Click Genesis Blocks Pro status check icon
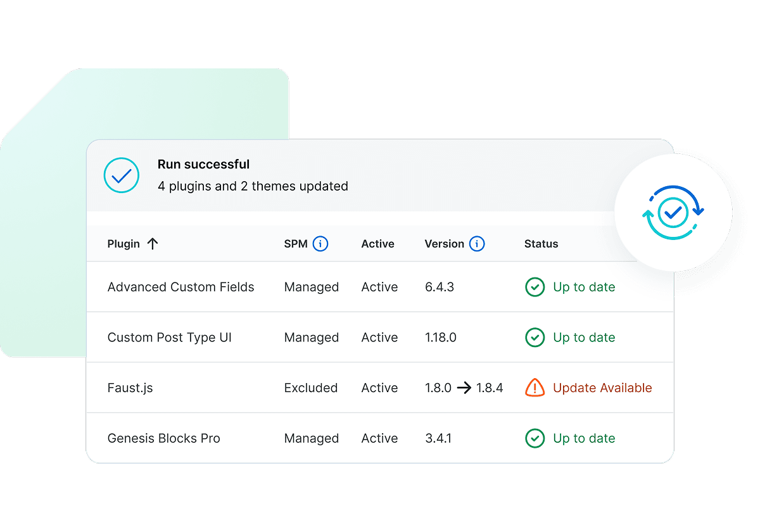 coord(535,438)
